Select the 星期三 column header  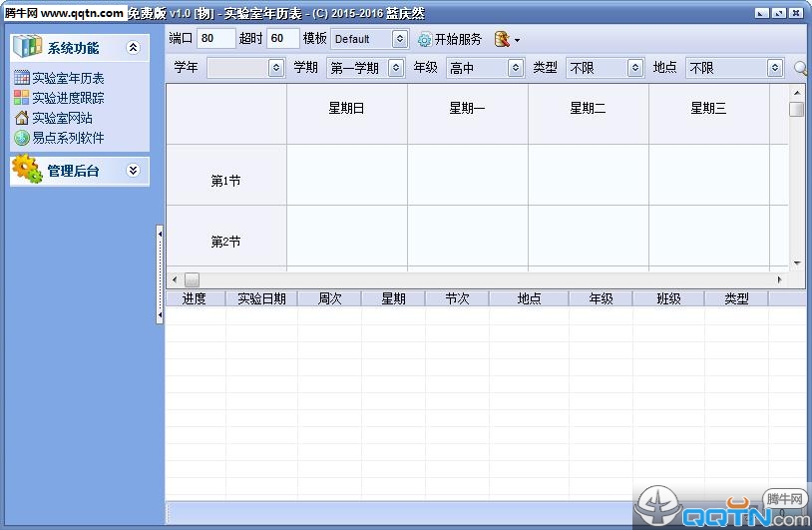[709, 114]
